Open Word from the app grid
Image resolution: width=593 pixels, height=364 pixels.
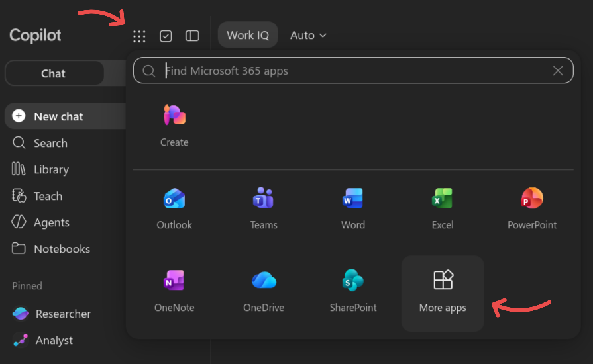click(353, 209)
